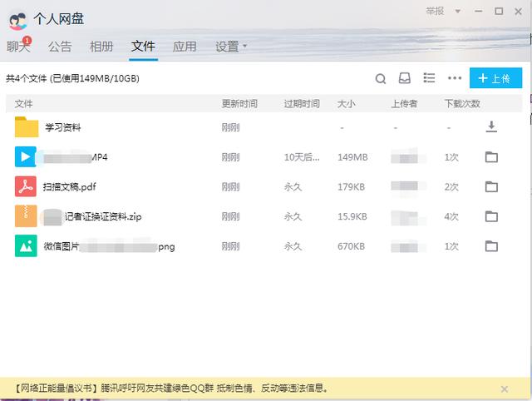Image resolution: width=532 pixels, height=401 pixels.
Task: Open the 应用 tab
Action: tap(185, 47)
